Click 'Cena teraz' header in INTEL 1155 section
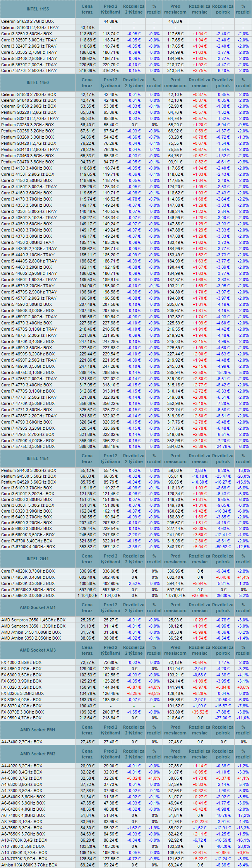This screenshot has height=868, width=252. coord(87,9)
